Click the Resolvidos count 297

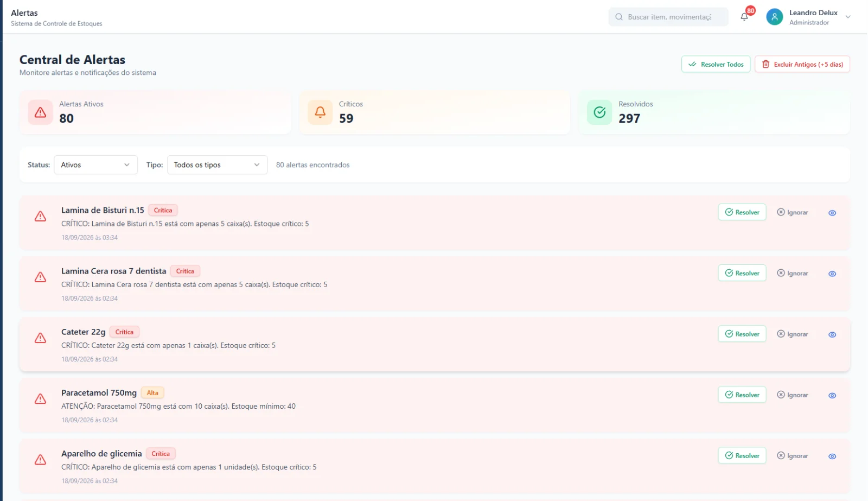click(x=629, y=118)
